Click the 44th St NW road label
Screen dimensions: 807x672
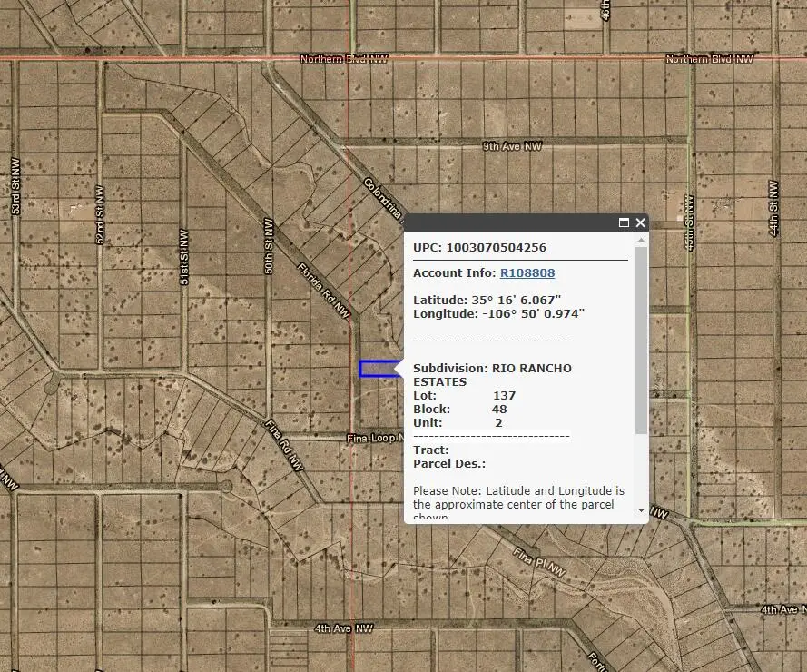coord(773,208)
